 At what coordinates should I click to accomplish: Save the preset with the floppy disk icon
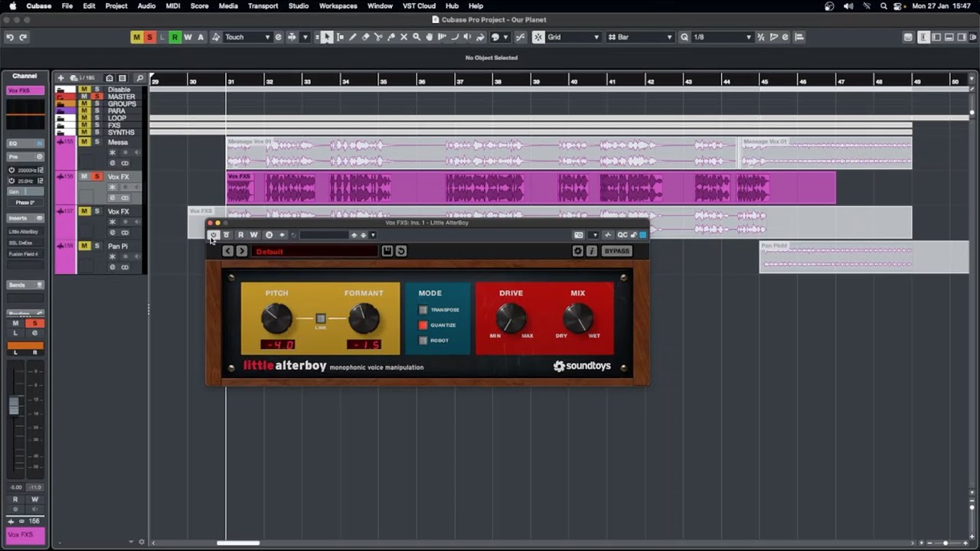(387, 251)
